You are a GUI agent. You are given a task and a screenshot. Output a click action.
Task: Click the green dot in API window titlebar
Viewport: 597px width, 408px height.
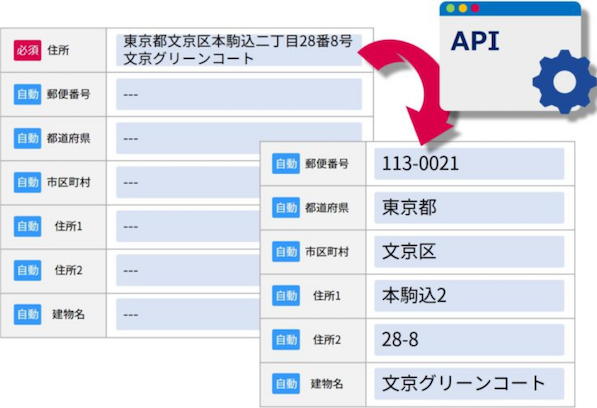[x=450, y=8]
